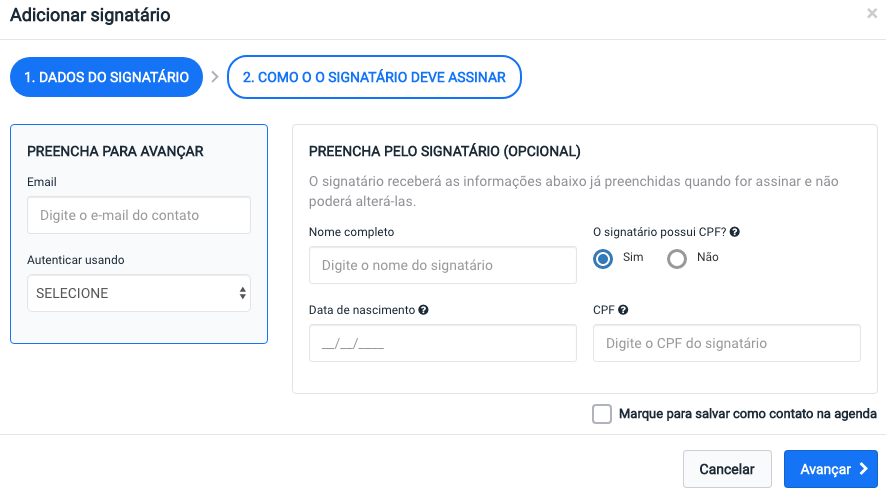Click the question mark next to CPF label
This screenshot has width=886, height=499.
623,310
